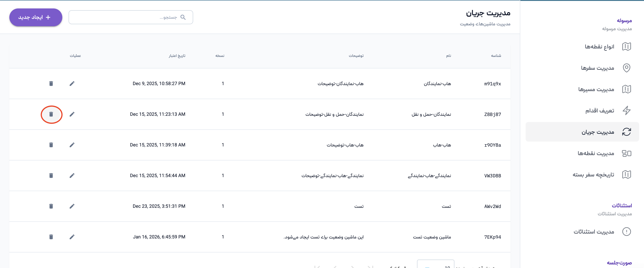This screenshot has width=644, height=268.
Task: Click trash icon for row 7EKp94
Action: click(x=51, y=237)
